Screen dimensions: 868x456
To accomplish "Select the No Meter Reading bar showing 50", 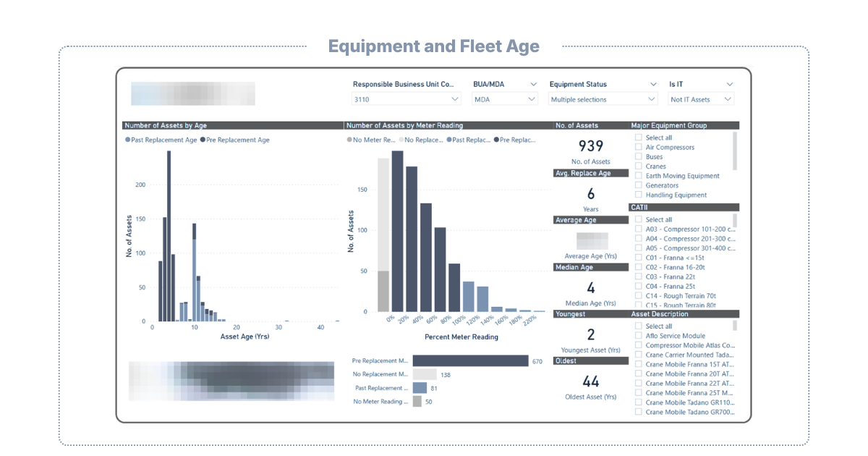I will click(x=417, y=401).
